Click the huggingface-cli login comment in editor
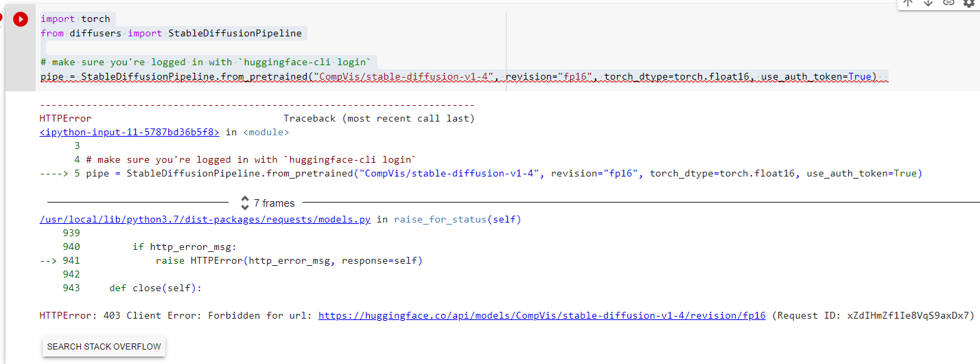980x364 pixels. tap(205, 62)
